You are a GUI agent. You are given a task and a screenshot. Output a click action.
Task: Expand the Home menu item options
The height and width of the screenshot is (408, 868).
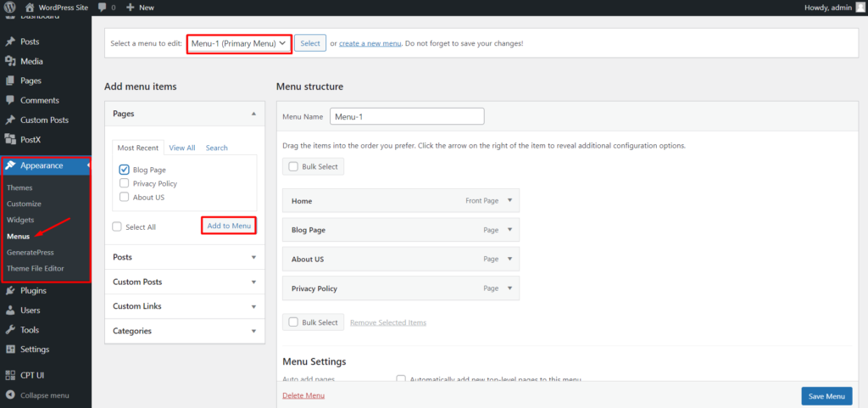click(x=509, y=200)
